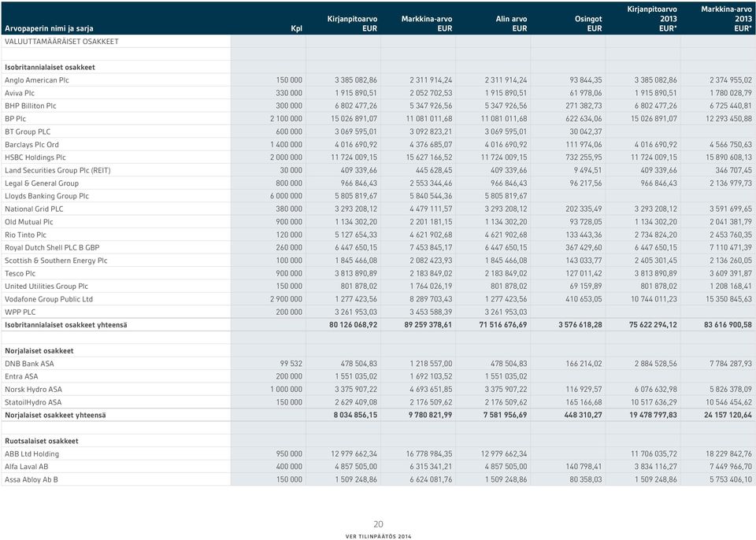Viewport: 756px width, 540px height.
Task: Select the quantity '6 000 000' for Lloyds
Action: 287,196
